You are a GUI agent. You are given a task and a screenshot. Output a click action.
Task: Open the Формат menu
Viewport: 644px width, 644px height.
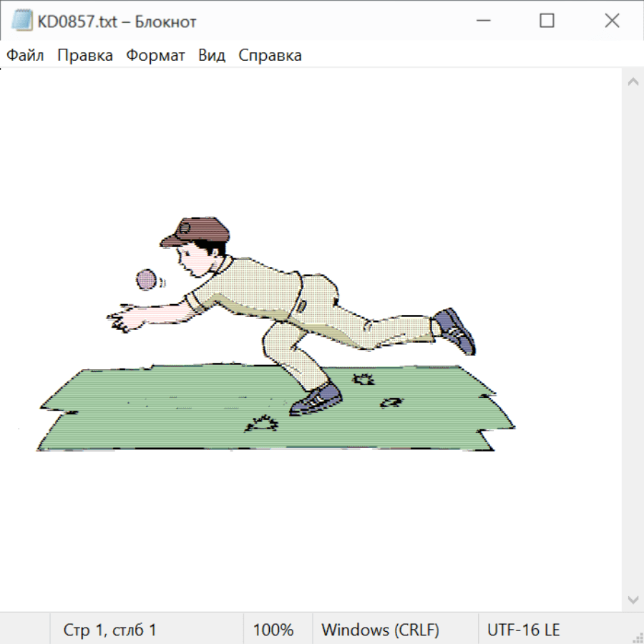click(x=155, y=56)
